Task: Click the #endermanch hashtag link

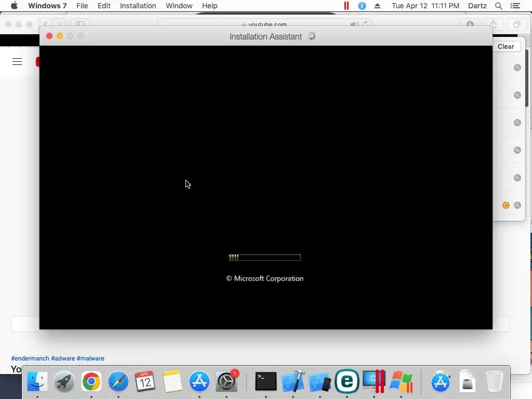Action: pyautogui.click(x=30, y=358)
